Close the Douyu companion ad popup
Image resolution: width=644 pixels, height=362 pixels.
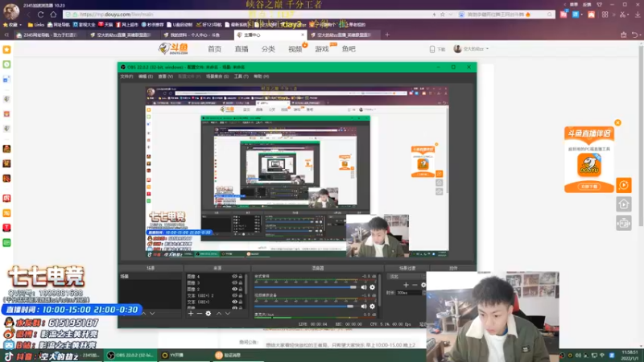tap(617, 123)
